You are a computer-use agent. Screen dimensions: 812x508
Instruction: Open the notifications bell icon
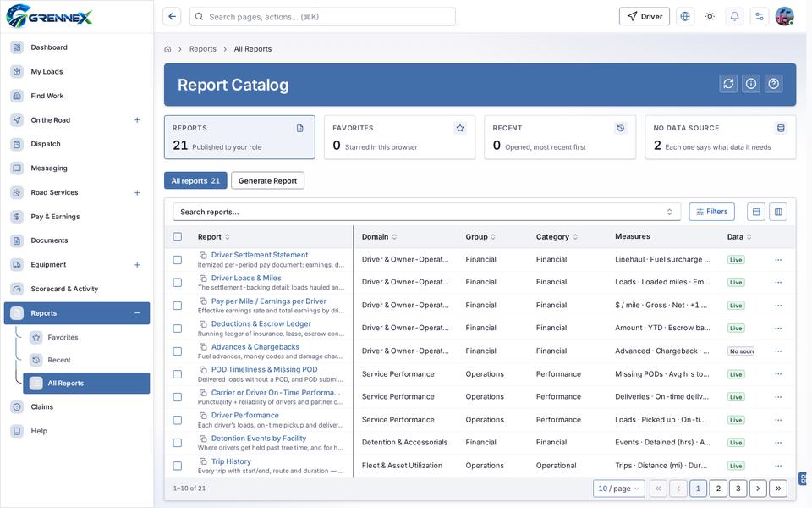pos(734,17)
